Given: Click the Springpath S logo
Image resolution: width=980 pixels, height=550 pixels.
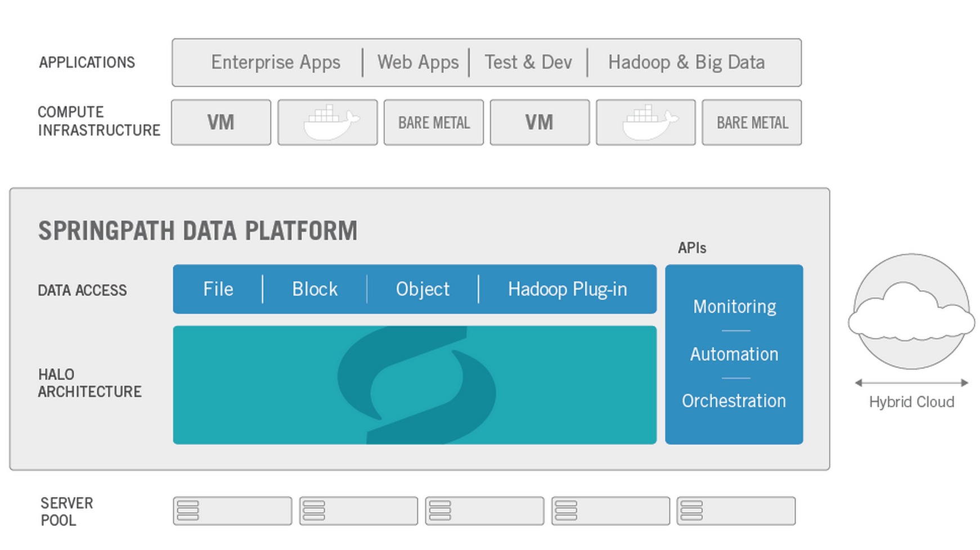Looking at the screenshot, I should pyautogui.click(x=416, y=385).
